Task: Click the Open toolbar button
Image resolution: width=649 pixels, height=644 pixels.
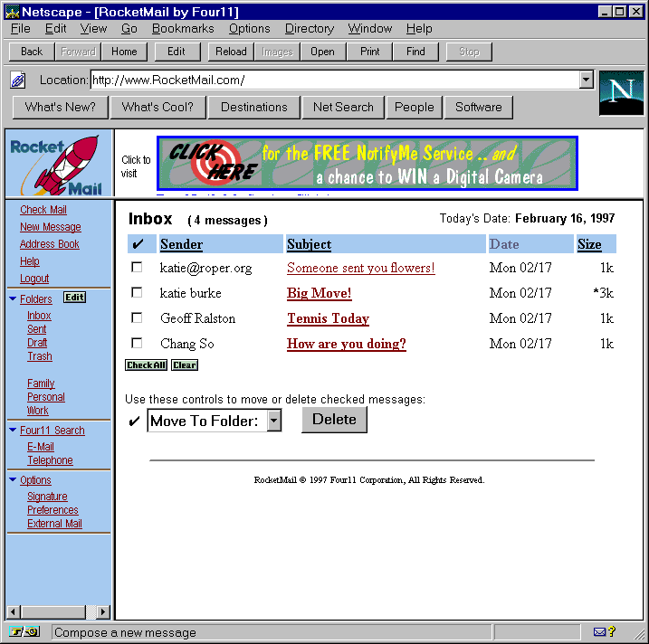Action: (x=322, y=52)
